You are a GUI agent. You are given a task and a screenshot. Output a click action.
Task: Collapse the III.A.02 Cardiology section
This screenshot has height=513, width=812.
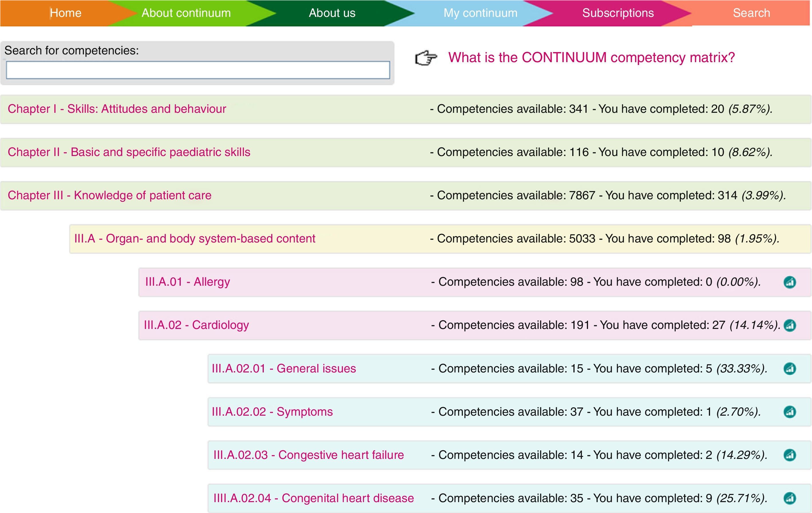pyautogui.click(x=196, y=325)
